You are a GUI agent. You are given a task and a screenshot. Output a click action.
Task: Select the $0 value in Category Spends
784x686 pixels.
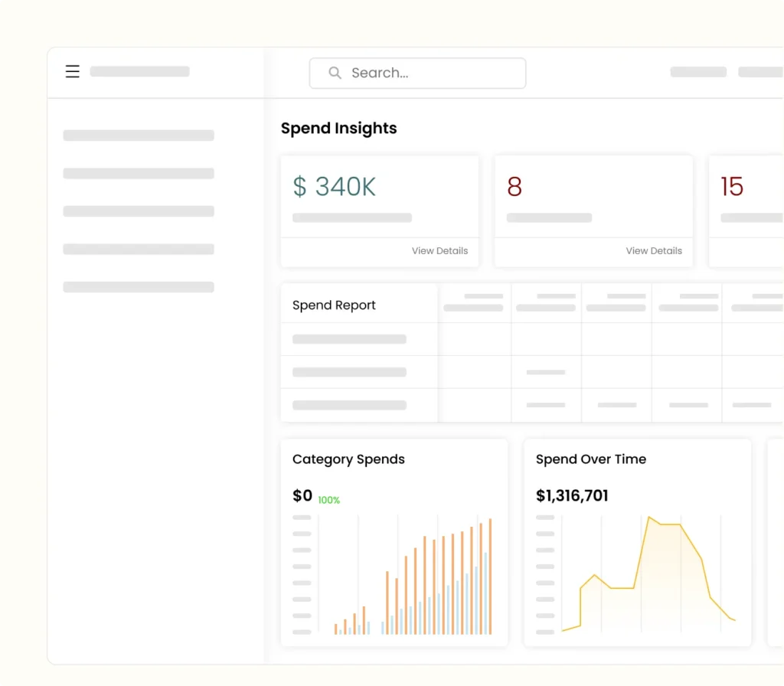(300, 495)
